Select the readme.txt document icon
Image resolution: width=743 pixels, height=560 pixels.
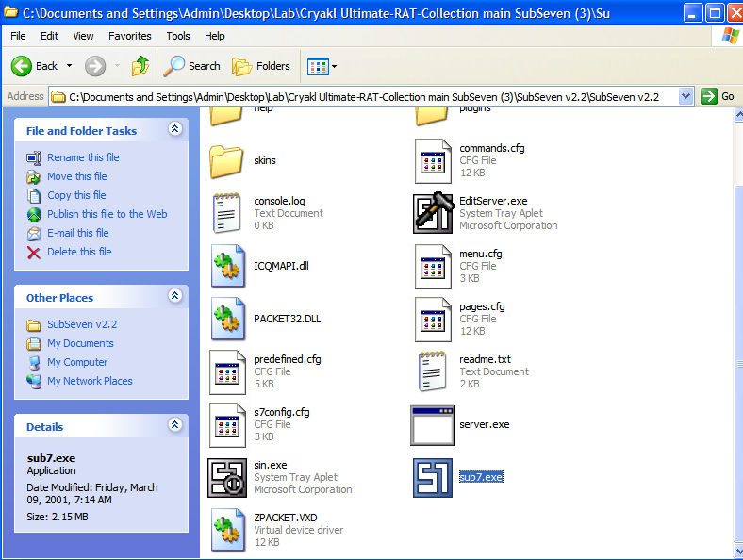coord(433,371)
